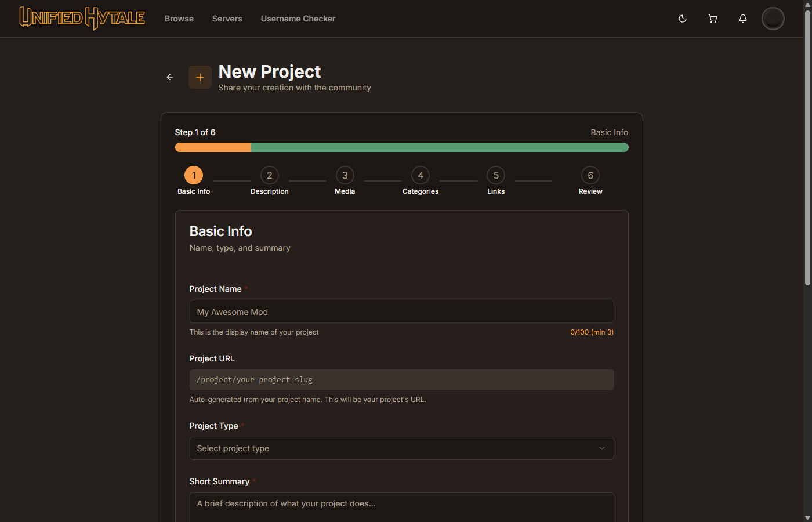The image size is (812, 522).
Task: Open the Browse page
Action: pyautogui.click(x=179, y=19)
